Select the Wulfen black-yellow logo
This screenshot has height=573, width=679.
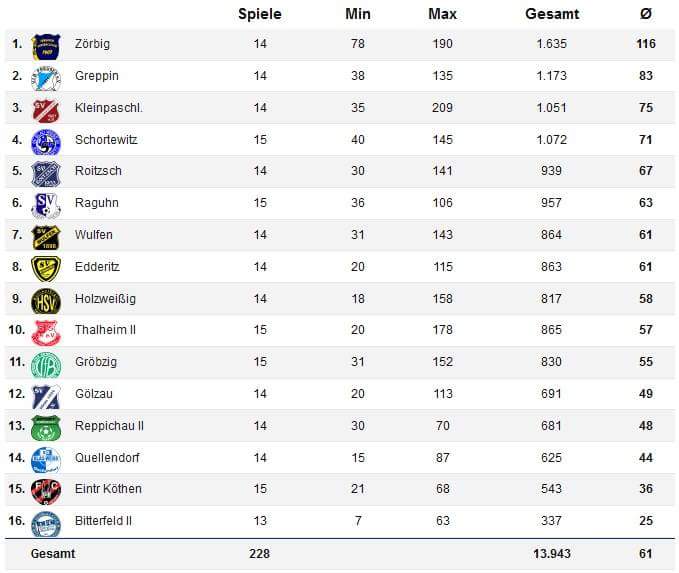click(46, 237)
